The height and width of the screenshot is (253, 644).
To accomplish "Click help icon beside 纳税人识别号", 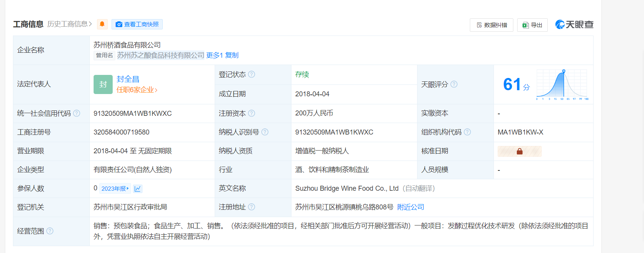I will (x=265, y=132).
